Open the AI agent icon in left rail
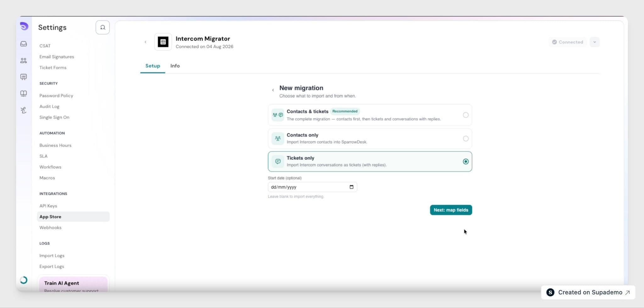Viewport: 644px width, 308px height. tap(24, 110)
